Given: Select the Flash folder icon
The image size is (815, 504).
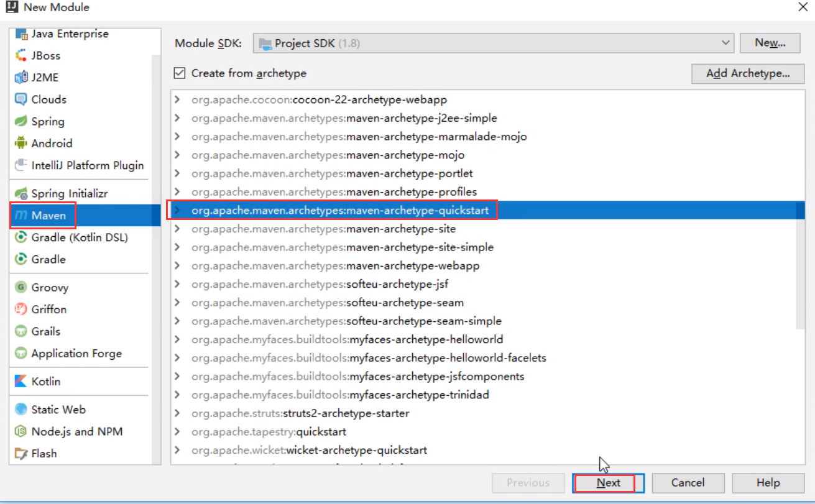Looking at the screenshot, I should click(21, 454).
